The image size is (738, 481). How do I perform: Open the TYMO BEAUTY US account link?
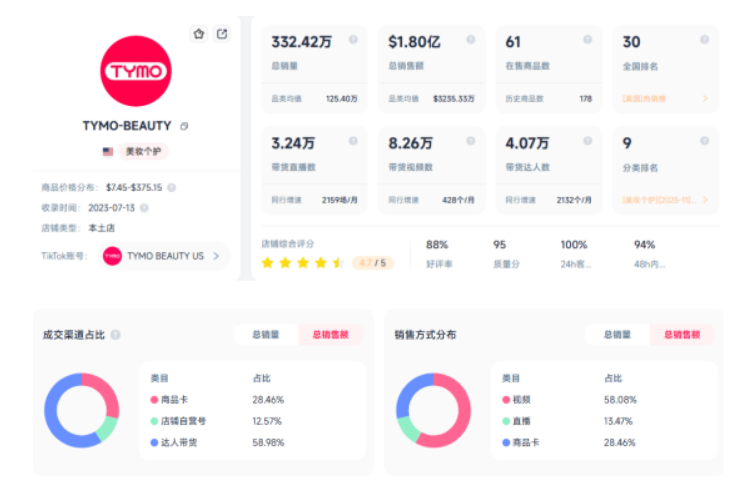165,256
